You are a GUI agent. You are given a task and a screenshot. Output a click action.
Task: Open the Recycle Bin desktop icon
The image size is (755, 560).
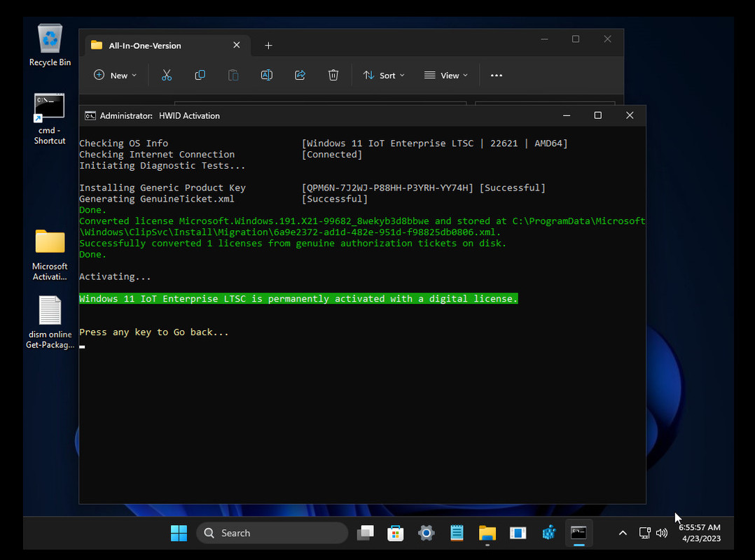pyautogui.click(x=50, y=45)
